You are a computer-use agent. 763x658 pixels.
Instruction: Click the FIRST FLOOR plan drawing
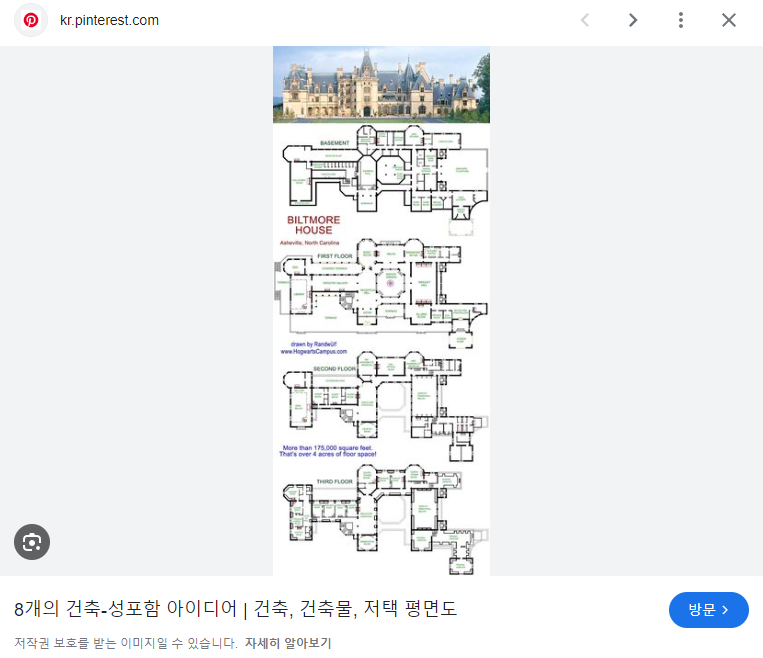[382, 292]
